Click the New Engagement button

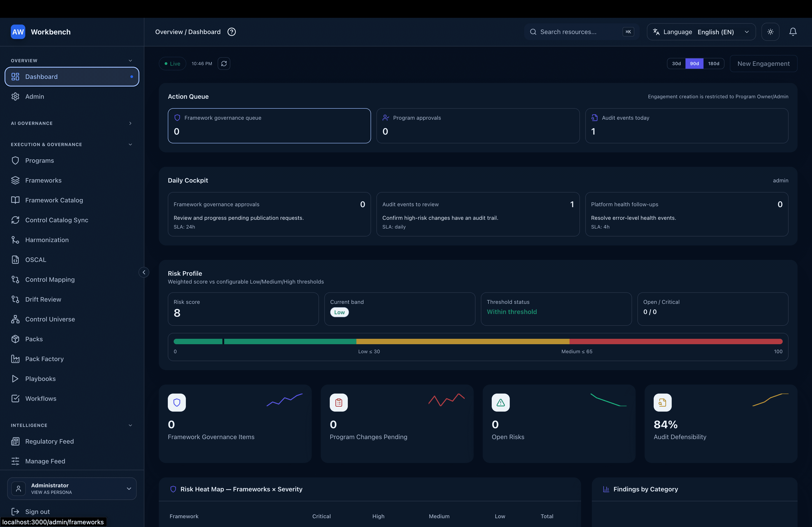[x=764, y=63]
